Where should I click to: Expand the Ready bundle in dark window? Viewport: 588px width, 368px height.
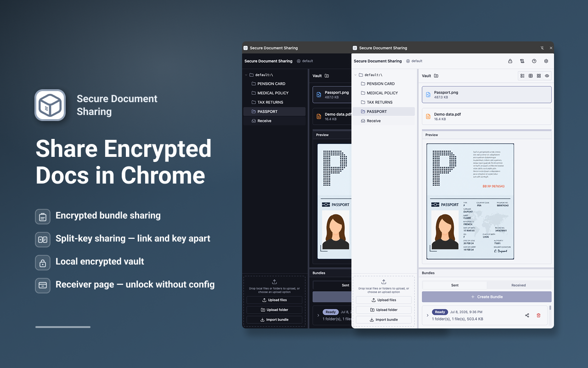tap(318, 316)
